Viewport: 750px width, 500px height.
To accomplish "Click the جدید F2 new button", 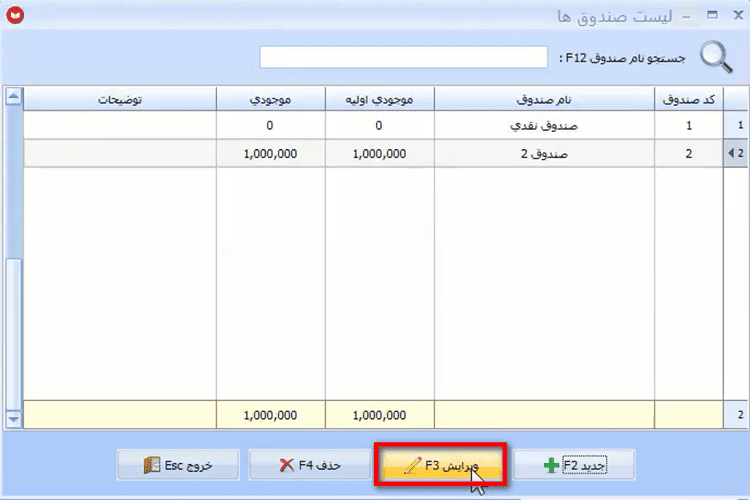I will [574, 465].
